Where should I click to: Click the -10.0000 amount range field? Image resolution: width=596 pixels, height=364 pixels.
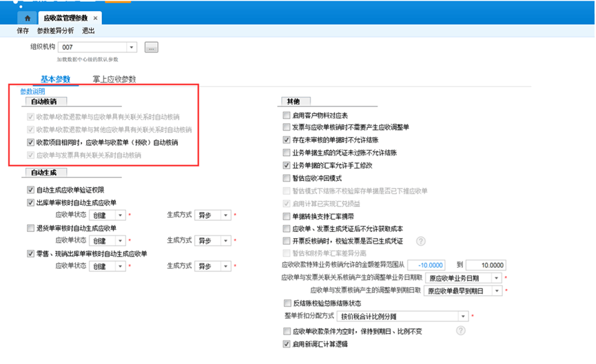[426, 265]
